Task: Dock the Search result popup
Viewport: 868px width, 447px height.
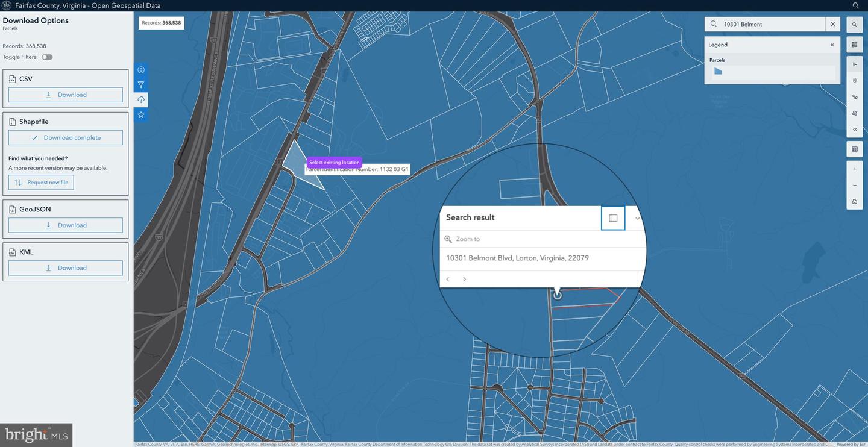Action: 613,218
